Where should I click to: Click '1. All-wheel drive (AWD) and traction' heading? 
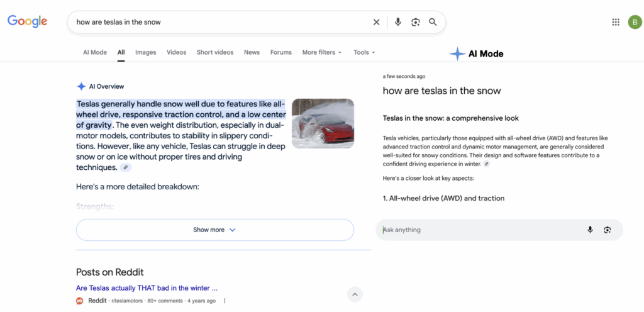[443, 198]
